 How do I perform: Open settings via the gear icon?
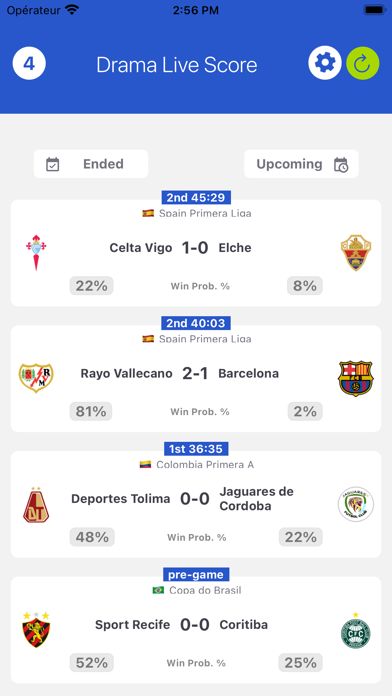coord(325,63)
